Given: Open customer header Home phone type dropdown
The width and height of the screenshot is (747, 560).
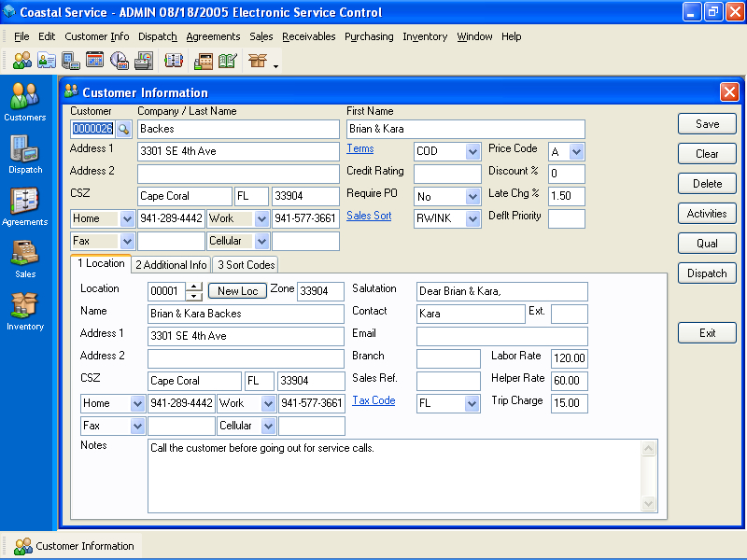Looking at the screenshot, I should 127,218.
